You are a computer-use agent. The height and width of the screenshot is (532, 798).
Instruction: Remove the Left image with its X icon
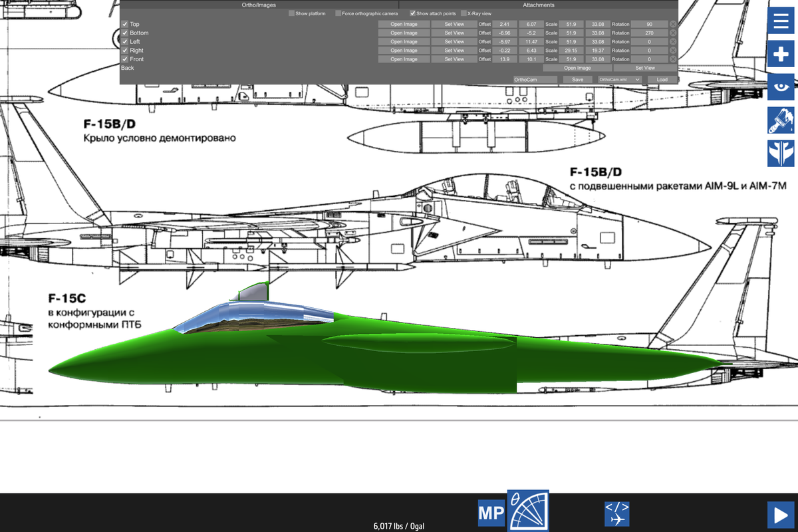(673, 41)
